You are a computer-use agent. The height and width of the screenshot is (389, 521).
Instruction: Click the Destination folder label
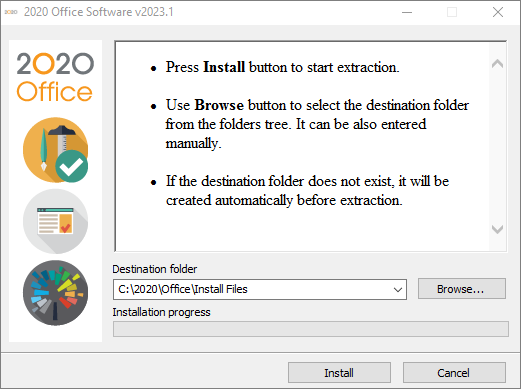coord(154,269)
